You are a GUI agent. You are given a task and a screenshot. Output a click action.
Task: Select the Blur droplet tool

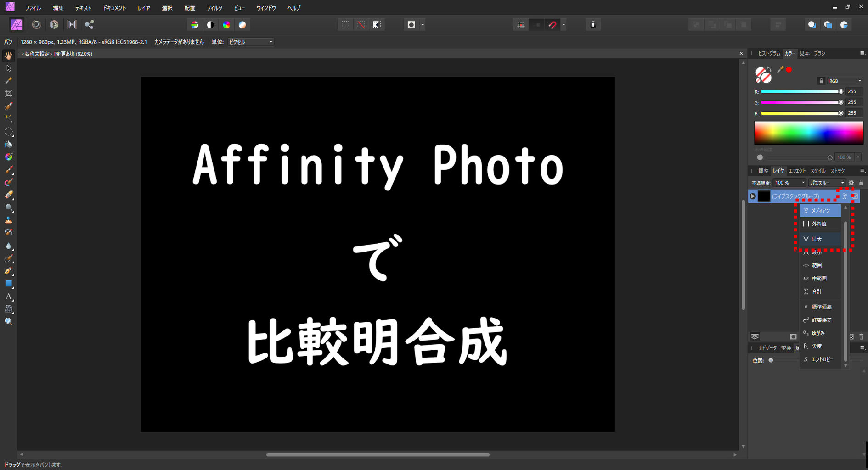(x=9, y=246)
